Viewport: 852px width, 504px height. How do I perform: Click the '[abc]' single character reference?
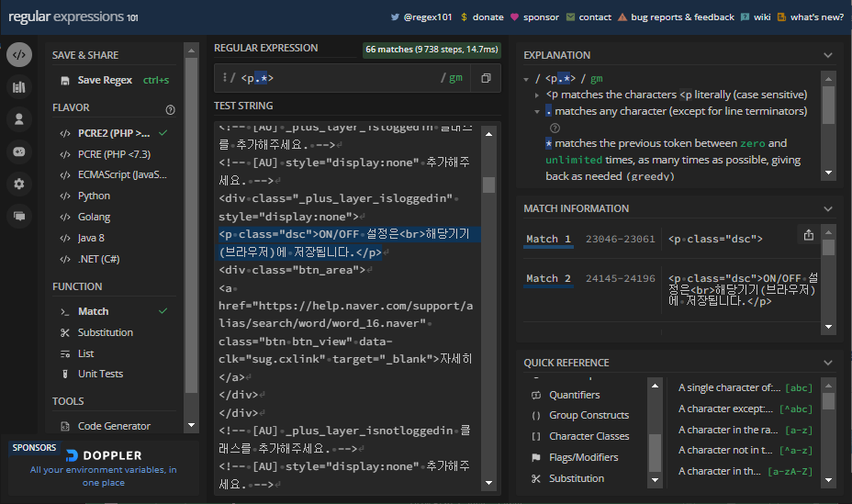click(x=799, y=387)
